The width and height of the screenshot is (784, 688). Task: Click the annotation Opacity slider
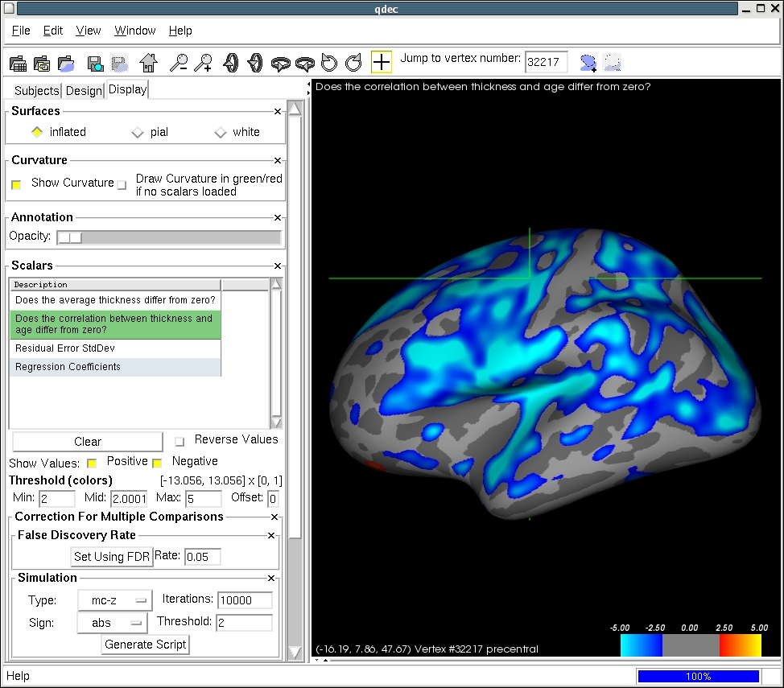click(x=169, y=237)
